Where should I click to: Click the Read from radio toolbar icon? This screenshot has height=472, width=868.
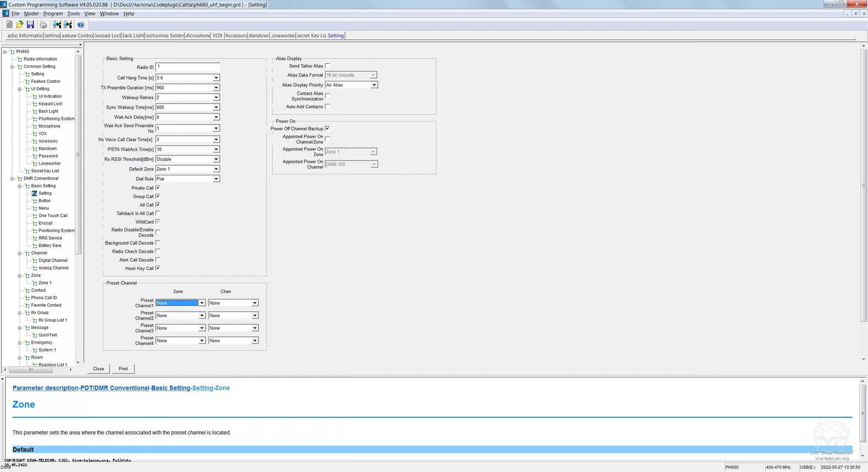click(x=57, y=24)
